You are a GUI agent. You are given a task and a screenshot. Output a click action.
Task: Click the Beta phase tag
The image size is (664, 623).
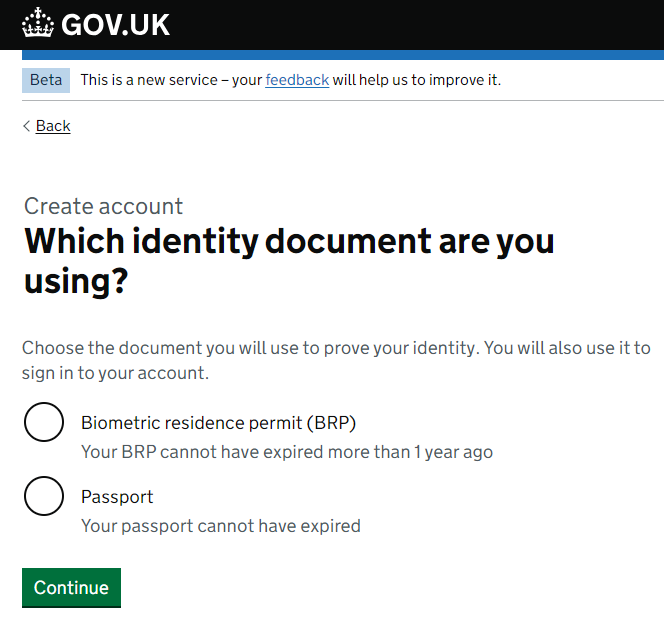point(46,80)
